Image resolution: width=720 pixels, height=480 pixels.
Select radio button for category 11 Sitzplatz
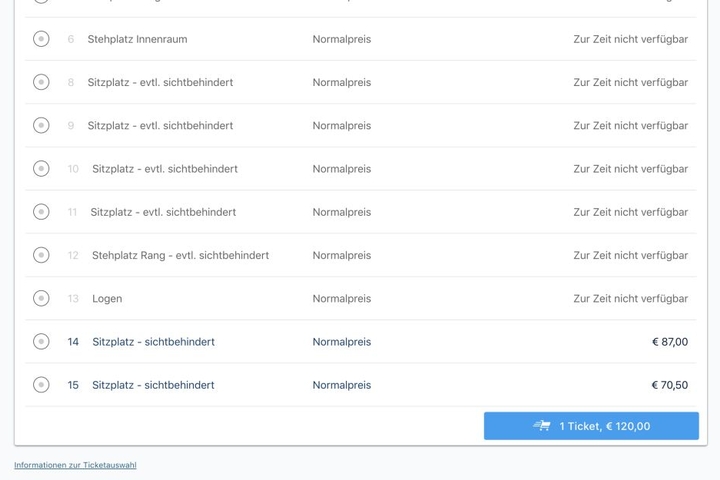click(41, 212)
